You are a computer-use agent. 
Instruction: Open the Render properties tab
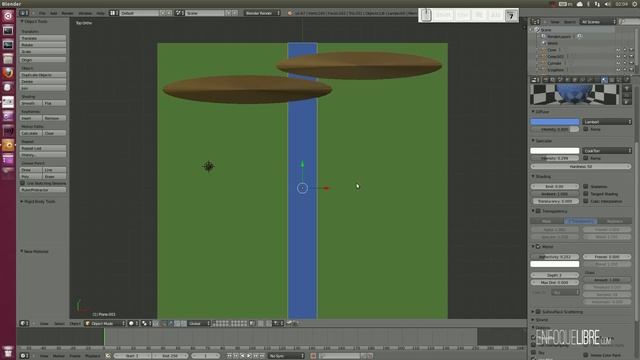click(x=545, y=80)
